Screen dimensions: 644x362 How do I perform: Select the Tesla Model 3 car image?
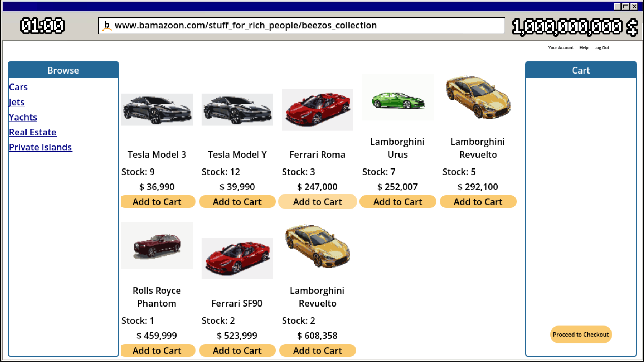[157, 110]
